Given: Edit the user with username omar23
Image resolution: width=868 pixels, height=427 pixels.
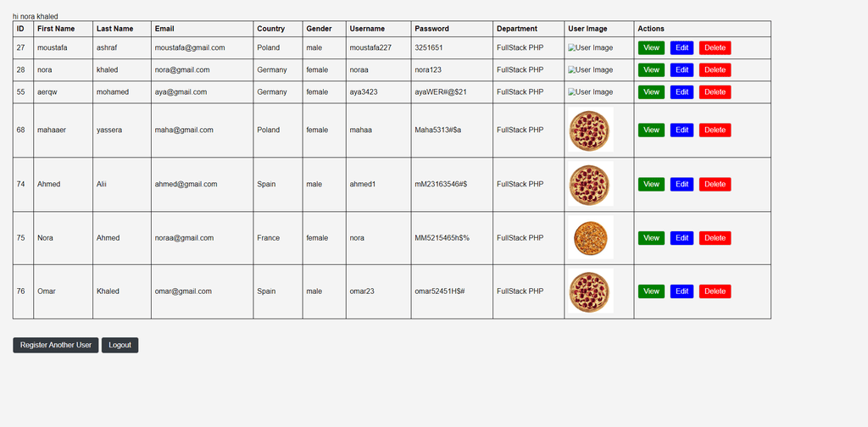Looking at the screenshot, I should tap(682, 291).
